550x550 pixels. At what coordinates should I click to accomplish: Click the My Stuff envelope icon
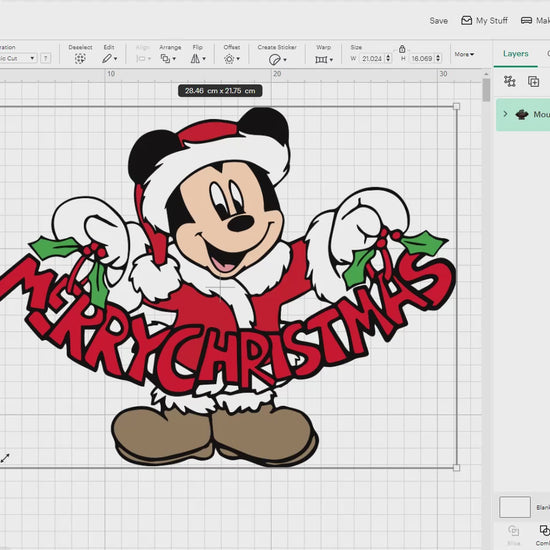466,20
